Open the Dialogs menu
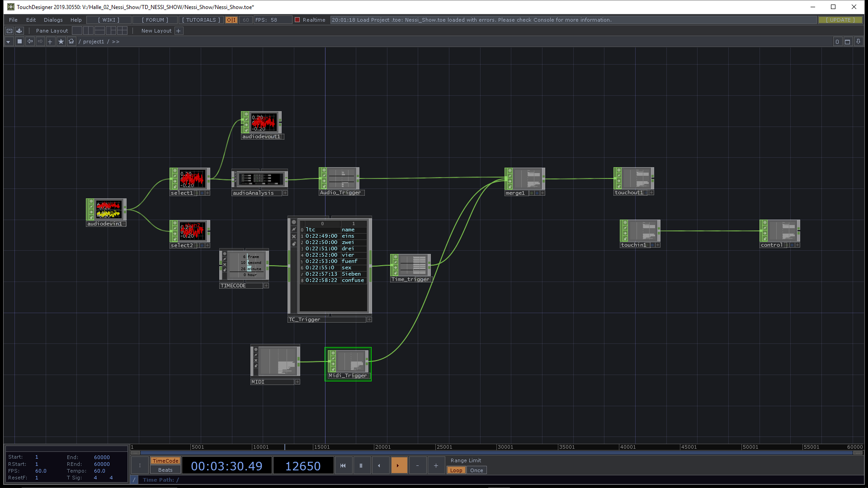The height and width of the screenshot is (488, 868). (x=53, y=20)
